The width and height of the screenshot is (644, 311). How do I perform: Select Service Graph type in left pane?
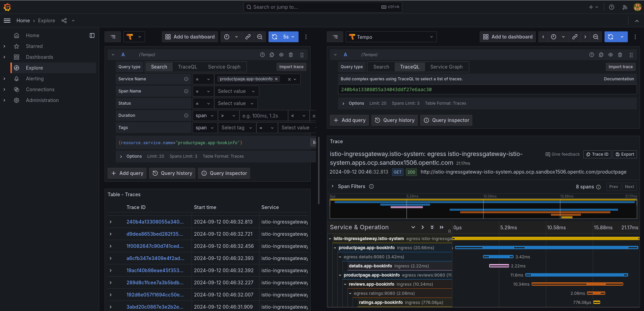[224, 67]
